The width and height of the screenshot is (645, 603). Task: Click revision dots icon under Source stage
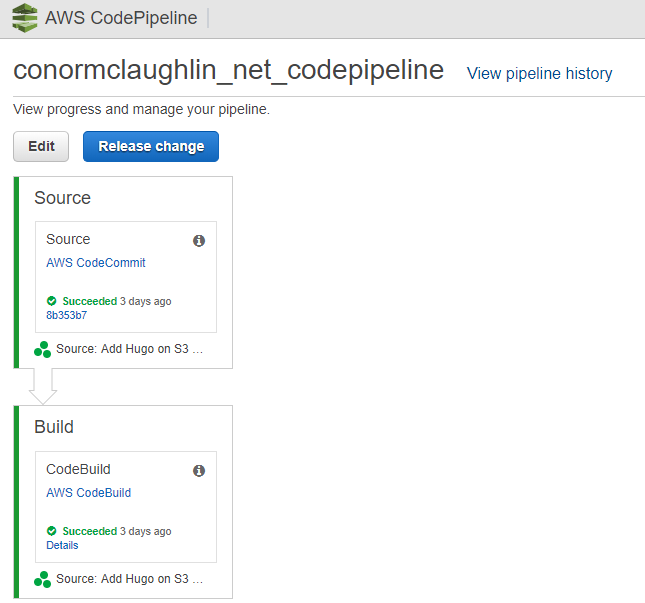click(x=42, y=350)
